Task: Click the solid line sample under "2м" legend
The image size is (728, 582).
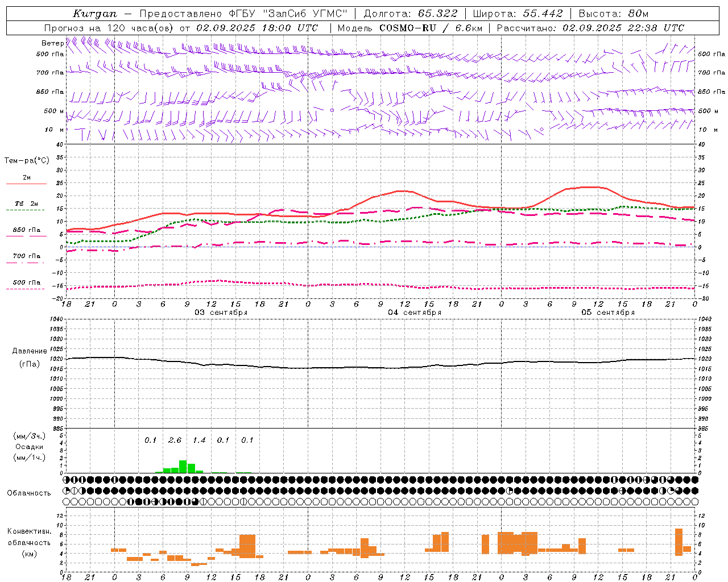Action: 26,184
